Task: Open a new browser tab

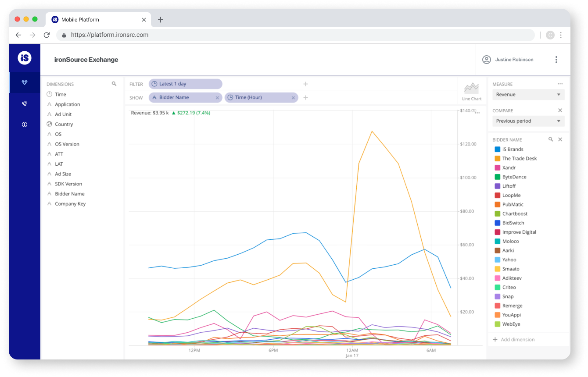Action: click(161, 20)
